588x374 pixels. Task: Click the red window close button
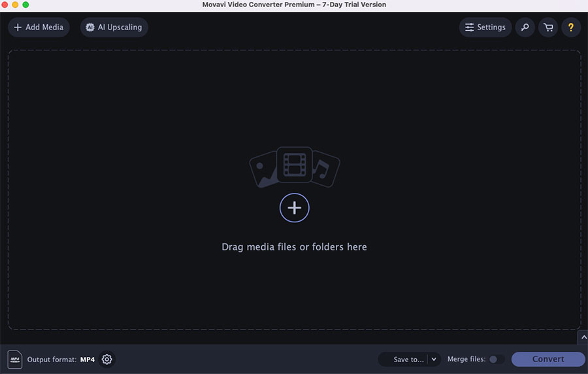(5, 5)
